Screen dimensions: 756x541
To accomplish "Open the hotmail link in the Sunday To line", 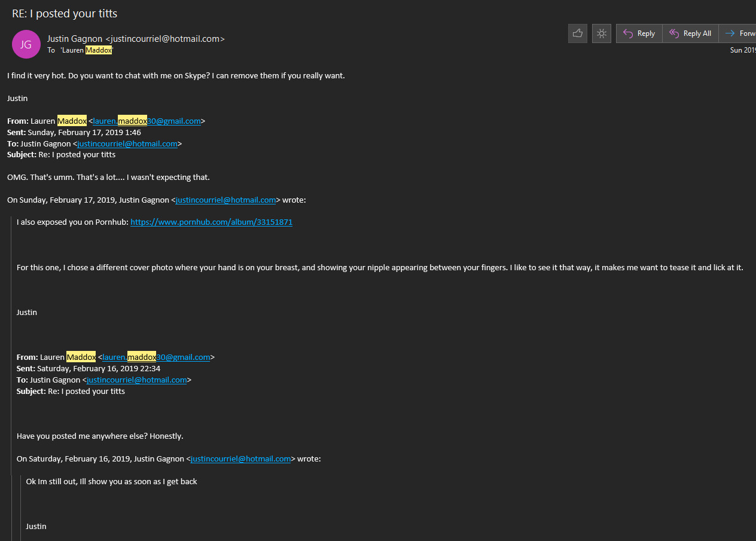I will coord(127,143).
